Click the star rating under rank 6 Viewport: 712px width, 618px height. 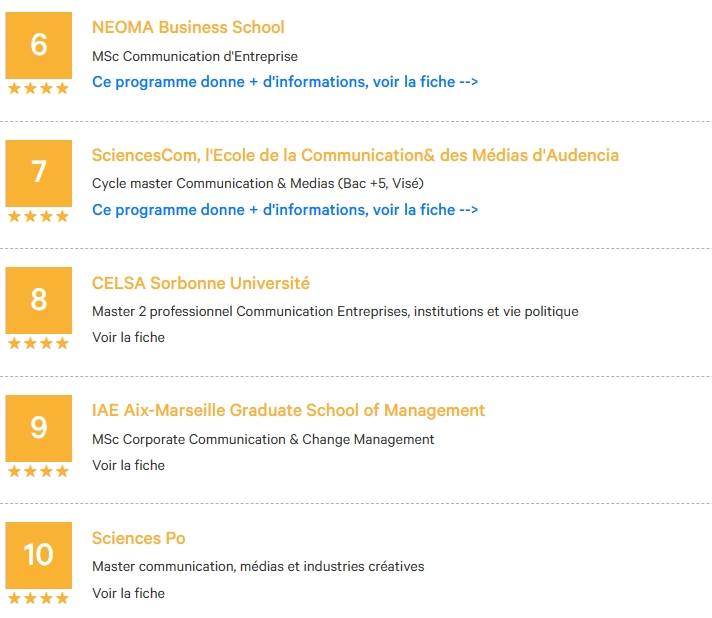click(x=39, y=88)
